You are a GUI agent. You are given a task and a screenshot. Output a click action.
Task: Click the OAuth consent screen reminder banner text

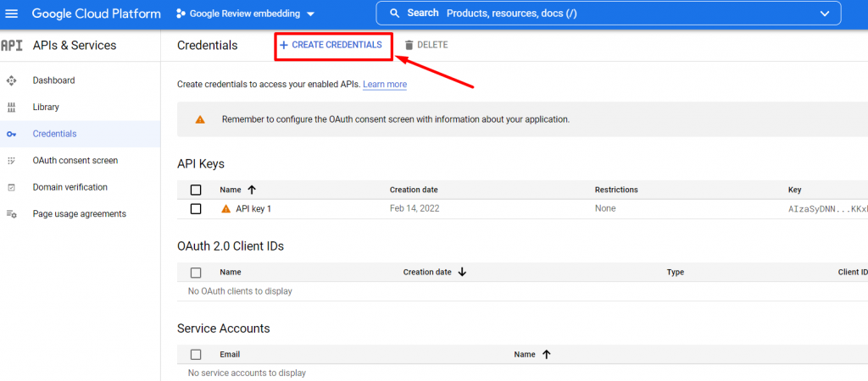pos(396,119)
